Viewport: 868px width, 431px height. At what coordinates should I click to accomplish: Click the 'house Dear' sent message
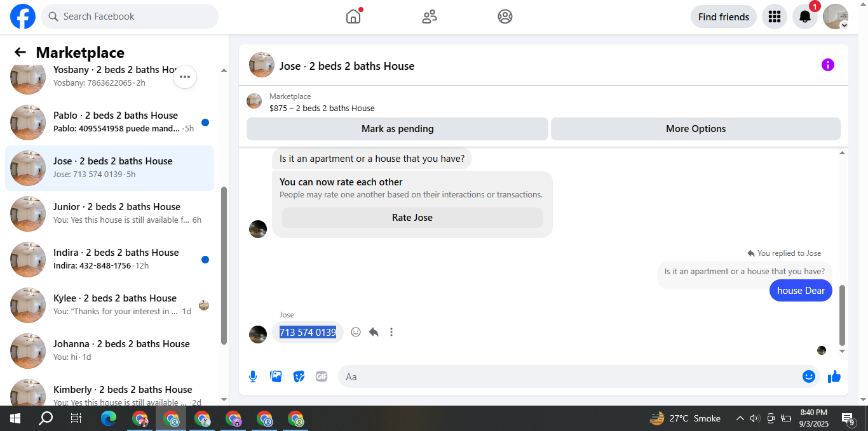pyautogui.click(x=801, y=290)
